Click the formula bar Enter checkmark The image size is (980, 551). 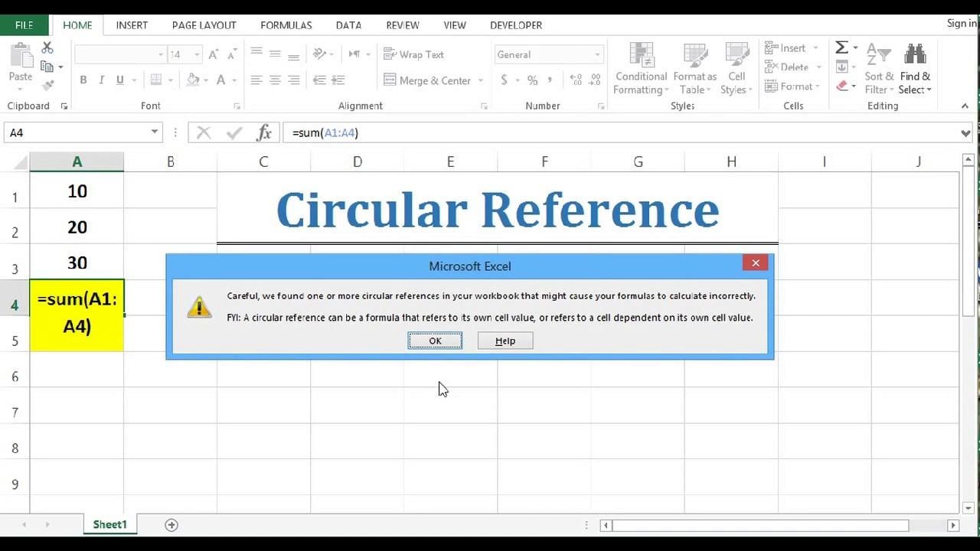click(233, 132)
